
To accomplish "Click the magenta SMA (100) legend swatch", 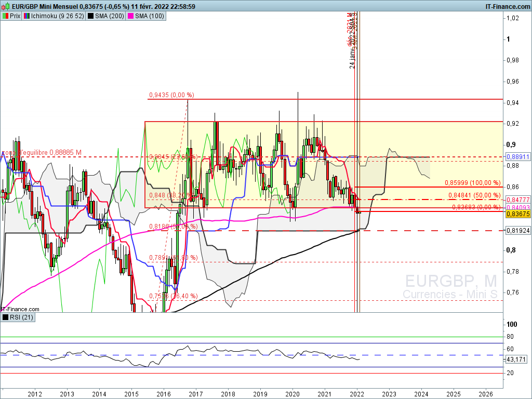I will coord(131,16).
